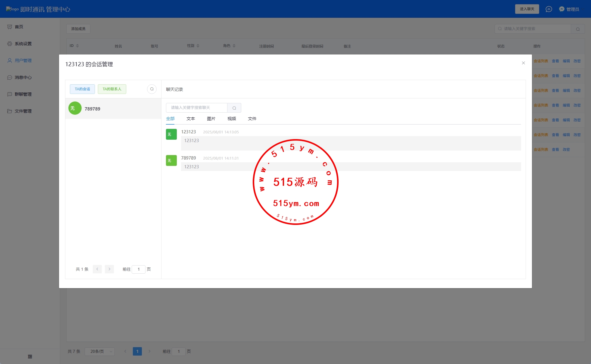Expand the 20条/页 page size dropdown
This screenshot has height=364, width=591.
(x=99, y=351)
